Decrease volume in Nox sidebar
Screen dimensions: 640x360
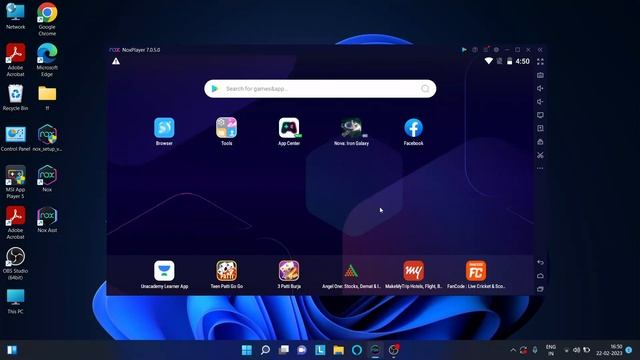[540, 102]
